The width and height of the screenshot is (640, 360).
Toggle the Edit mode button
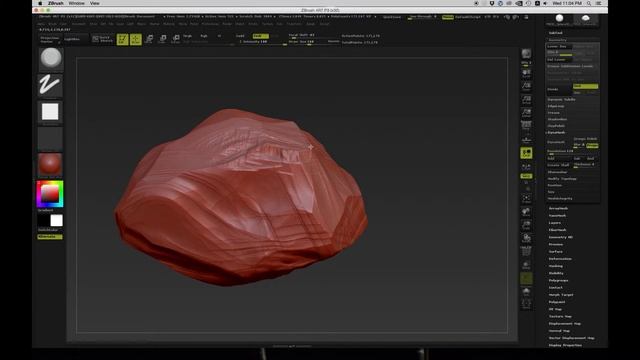click(x=122, y=39)
